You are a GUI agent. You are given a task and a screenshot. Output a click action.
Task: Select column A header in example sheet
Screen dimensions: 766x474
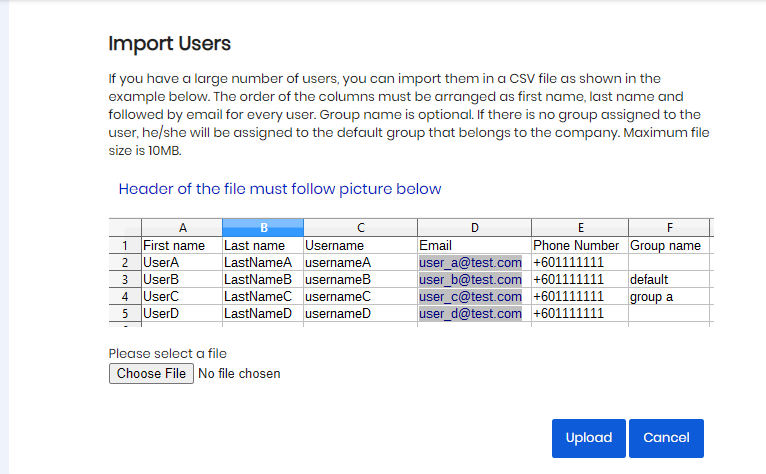pos(181,228)
